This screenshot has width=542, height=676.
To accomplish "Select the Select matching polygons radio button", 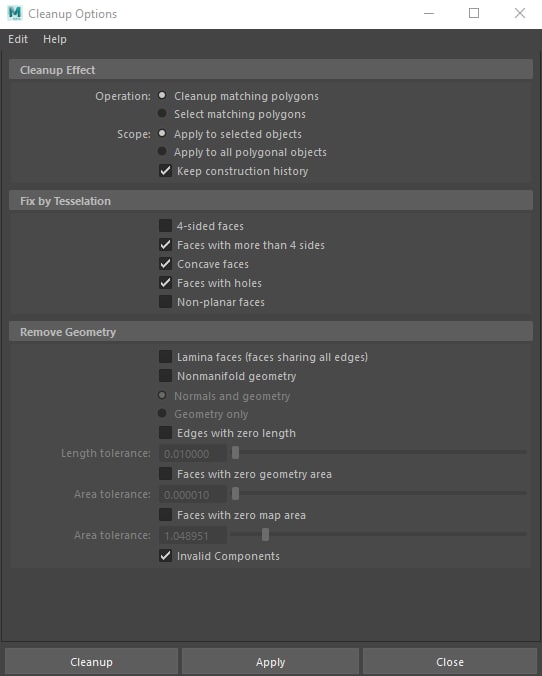I will pos(162,114).
